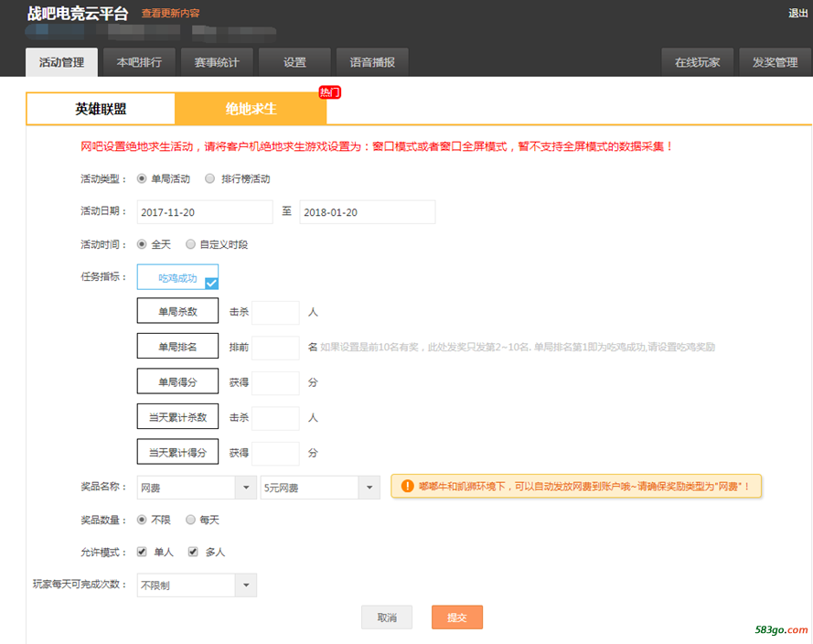
Task: Select the 单局杀敌 task target
Action: pyautogui.click(x=177, y=311)
